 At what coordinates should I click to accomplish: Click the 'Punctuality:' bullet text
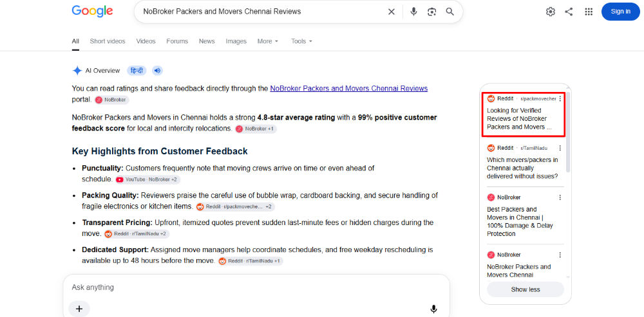coord(102,168)
